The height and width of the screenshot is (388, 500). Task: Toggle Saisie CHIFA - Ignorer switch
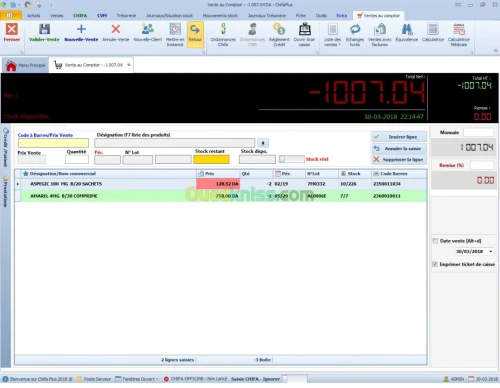295,379
